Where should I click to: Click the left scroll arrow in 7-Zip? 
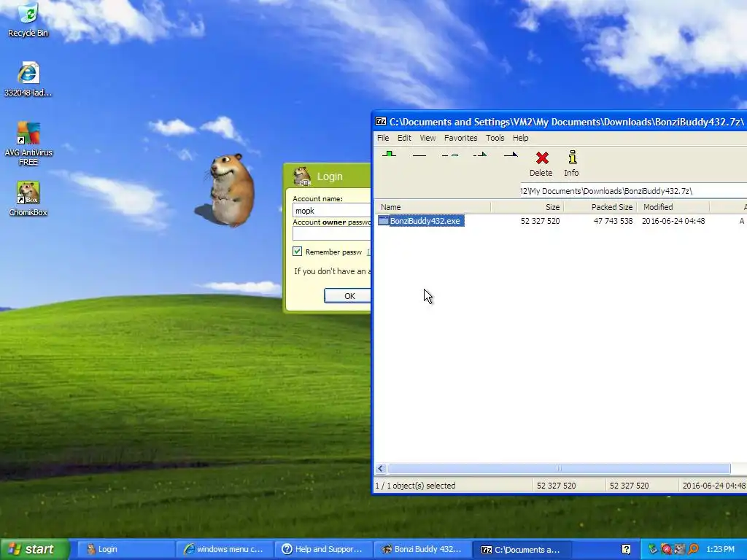click(x=381, y=469)
